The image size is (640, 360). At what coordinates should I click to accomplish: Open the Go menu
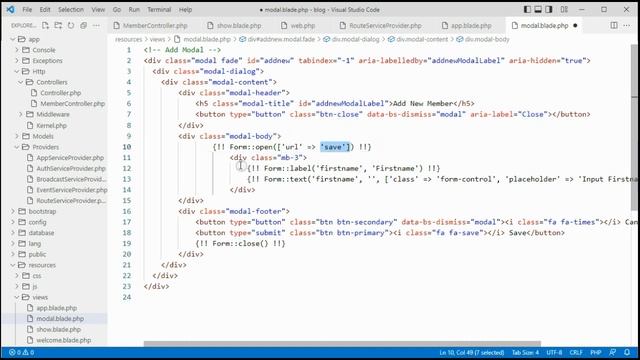pos(117,9)
